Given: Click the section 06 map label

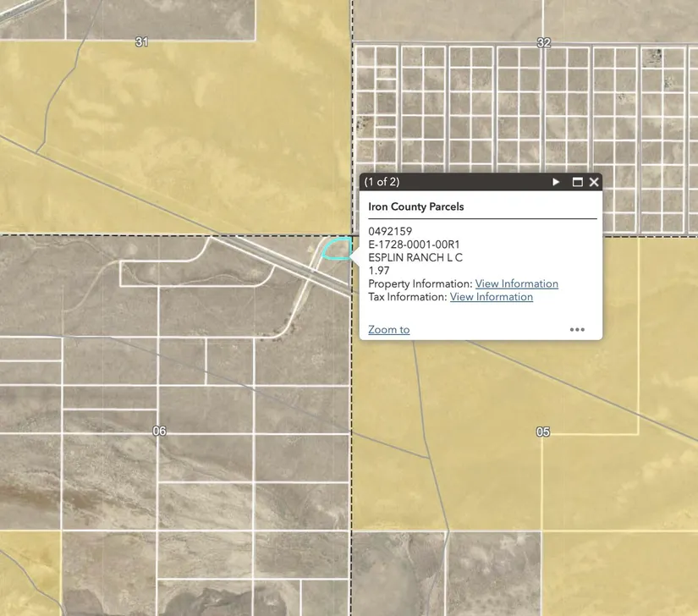Looking at the screenshot, I should [x=159, y=432].
